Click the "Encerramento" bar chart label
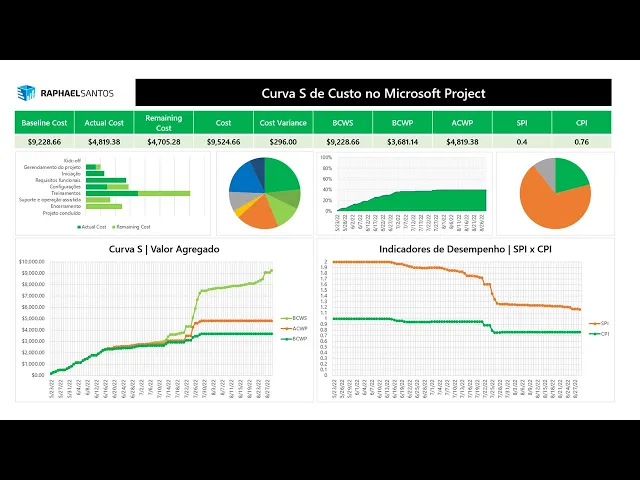 point(66,207)
